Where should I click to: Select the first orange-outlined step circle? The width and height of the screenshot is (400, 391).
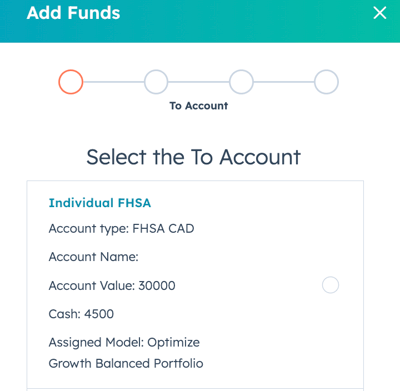click(x=71, y=82)
